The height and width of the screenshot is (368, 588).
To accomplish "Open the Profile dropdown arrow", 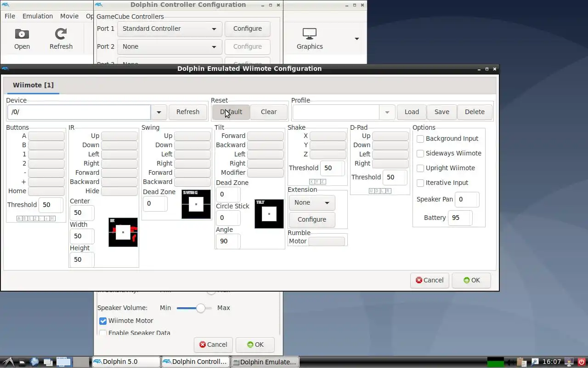I will [x=387, y=112].
